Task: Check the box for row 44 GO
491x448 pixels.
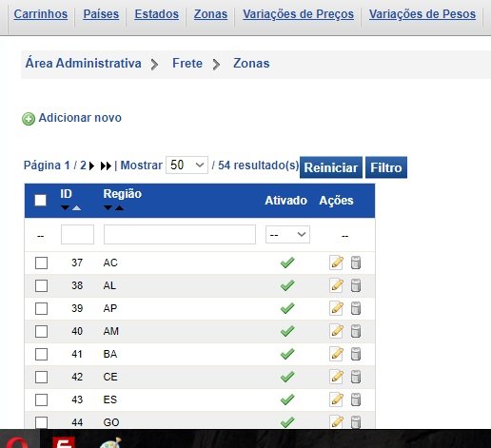Action: point(41,422)
